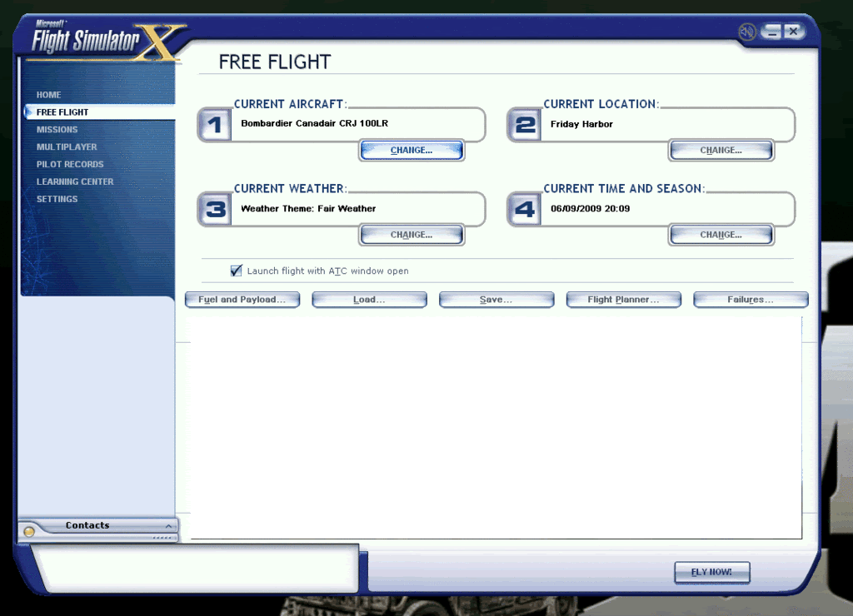
Task: Minimize the Flight Simulator window
Action: (772, 32)
